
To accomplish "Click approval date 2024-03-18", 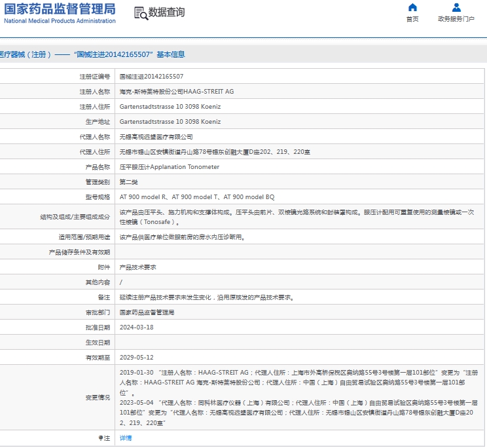I will (136, 327).
